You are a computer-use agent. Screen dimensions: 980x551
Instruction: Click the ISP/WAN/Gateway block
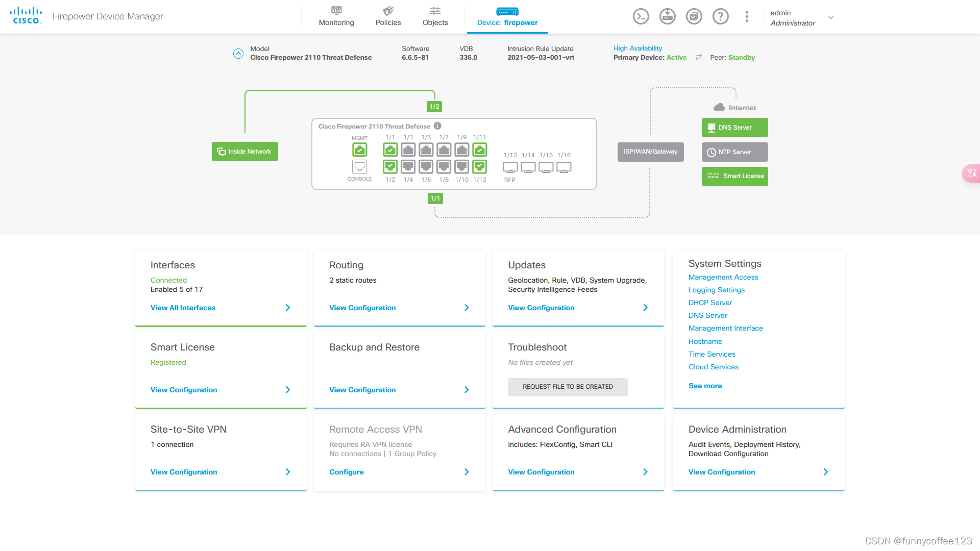pyautogui.click(x=650, y=152)
